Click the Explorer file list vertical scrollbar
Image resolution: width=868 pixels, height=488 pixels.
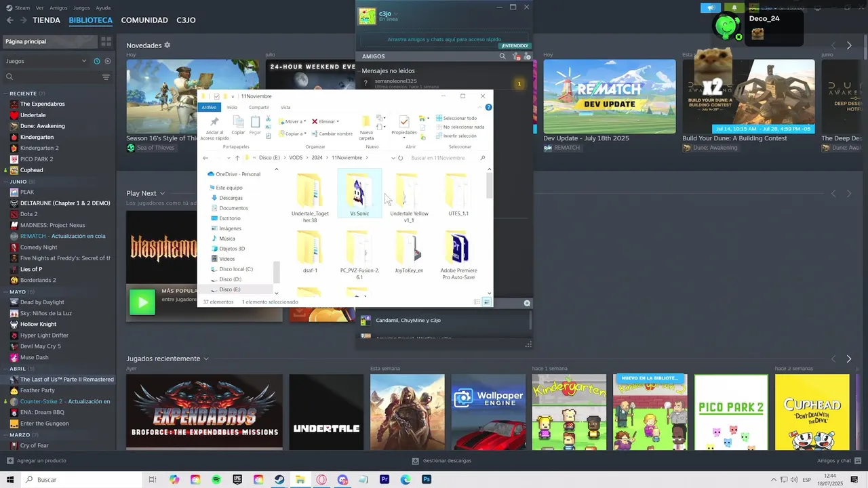point(489,186)
